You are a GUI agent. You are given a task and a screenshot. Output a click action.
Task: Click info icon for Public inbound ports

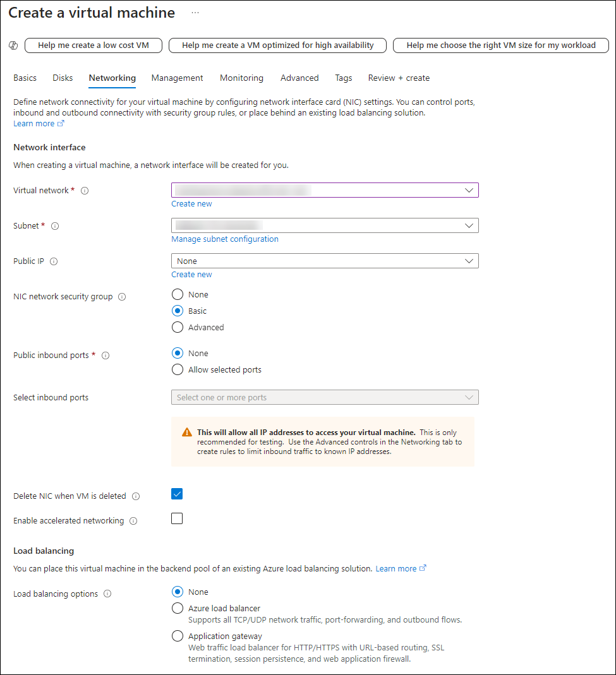coord(106,355)
